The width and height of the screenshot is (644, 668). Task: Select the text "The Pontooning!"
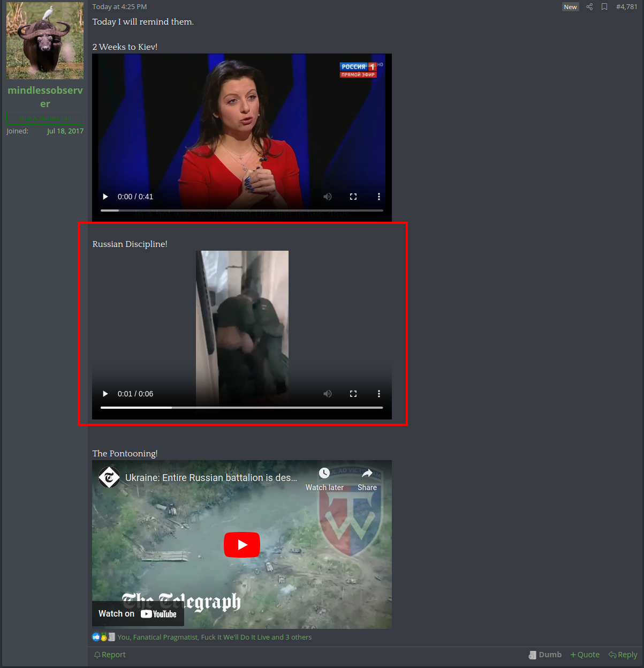[x=125, y=454]
